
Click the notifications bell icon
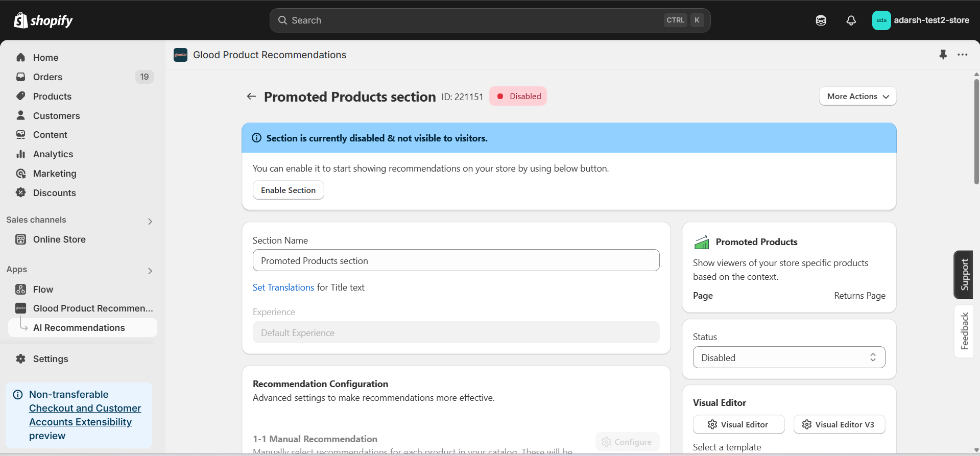(851, 20)
